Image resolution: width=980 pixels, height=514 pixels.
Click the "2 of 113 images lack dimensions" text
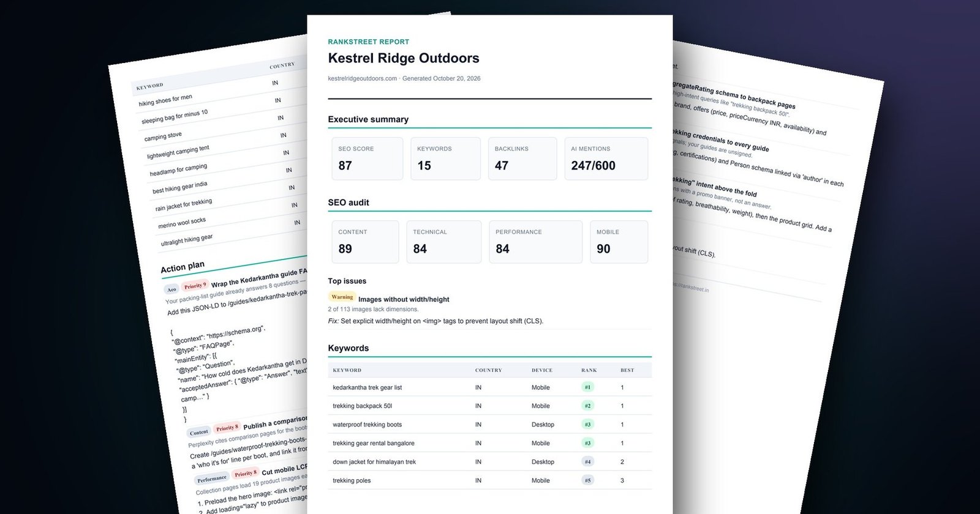(374, 309)
